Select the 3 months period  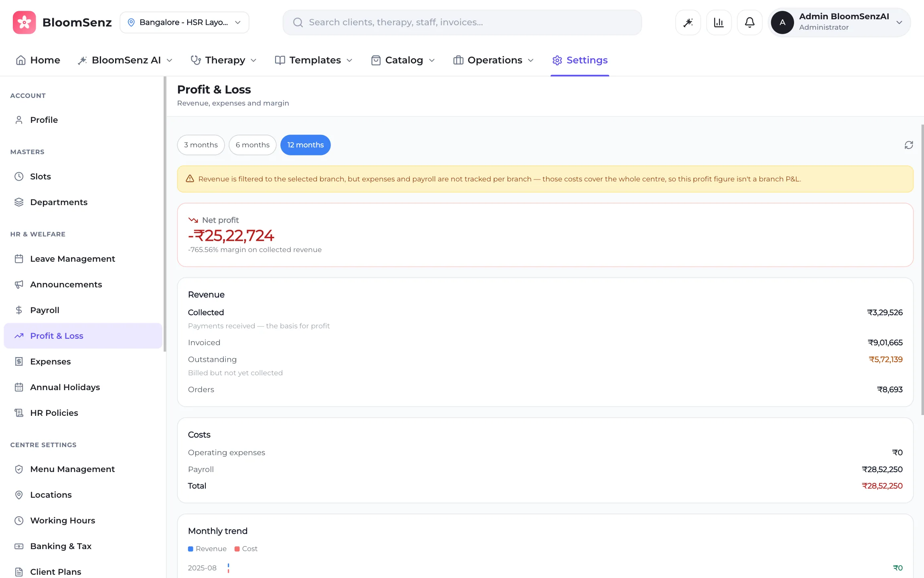point(201,145)
